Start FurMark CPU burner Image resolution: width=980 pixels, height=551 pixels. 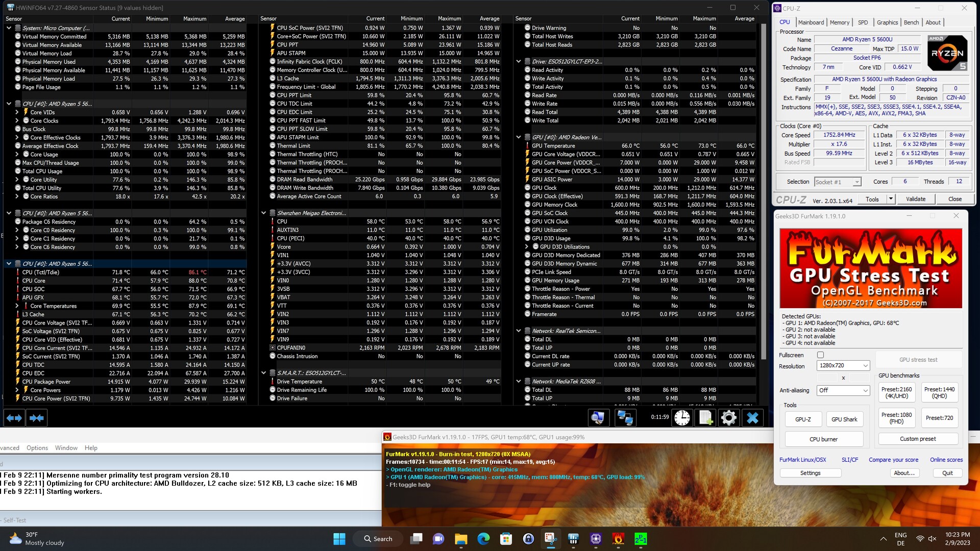(x=823, y=439)
